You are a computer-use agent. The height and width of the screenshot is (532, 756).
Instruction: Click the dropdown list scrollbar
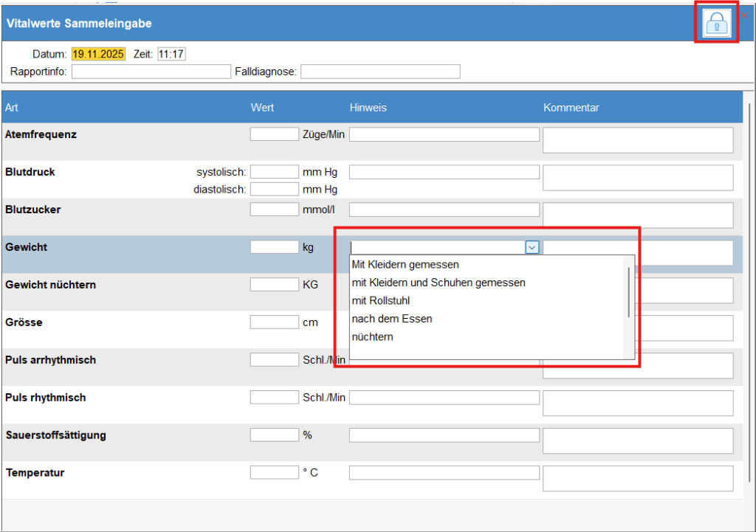629,293
